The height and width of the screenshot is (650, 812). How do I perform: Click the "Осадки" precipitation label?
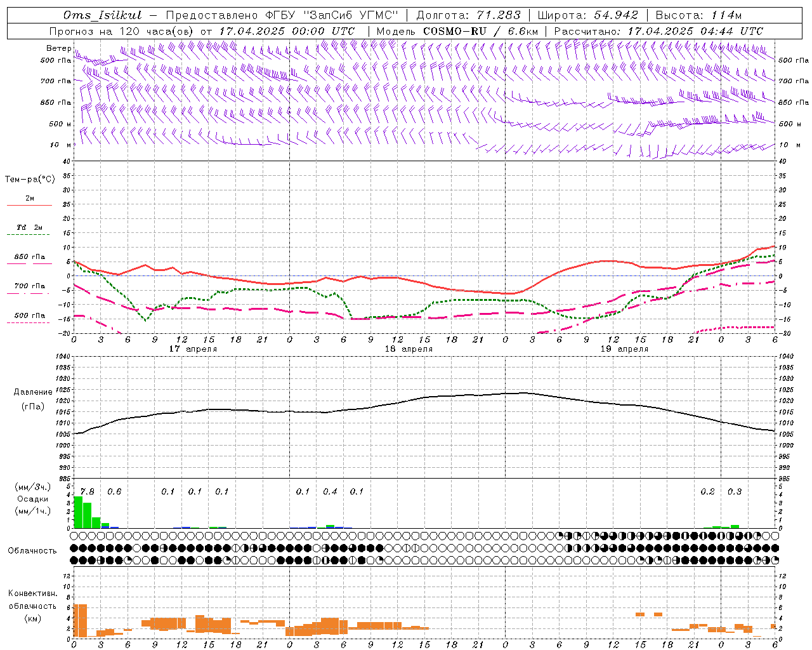tap(33, 499)
